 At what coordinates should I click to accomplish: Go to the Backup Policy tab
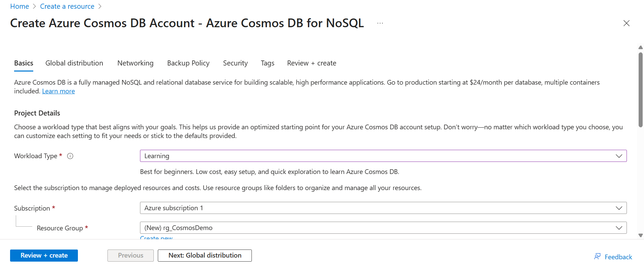(188, 63)
